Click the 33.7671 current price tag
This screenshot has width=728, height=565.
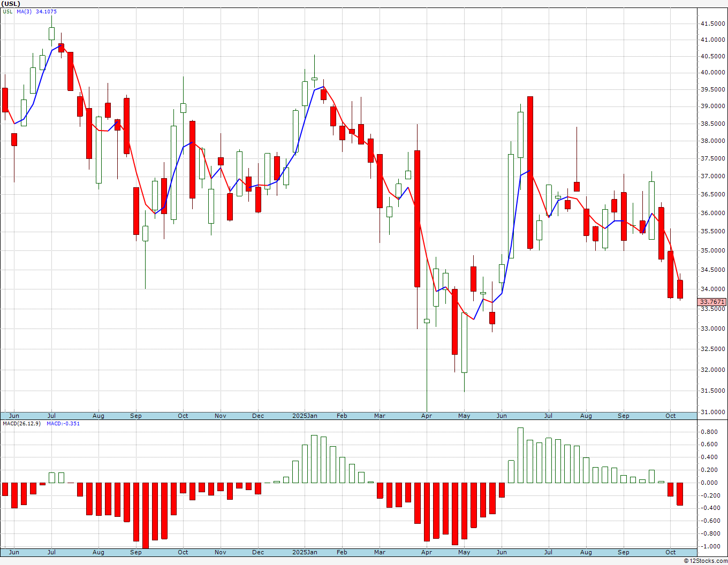click(712, 302)
